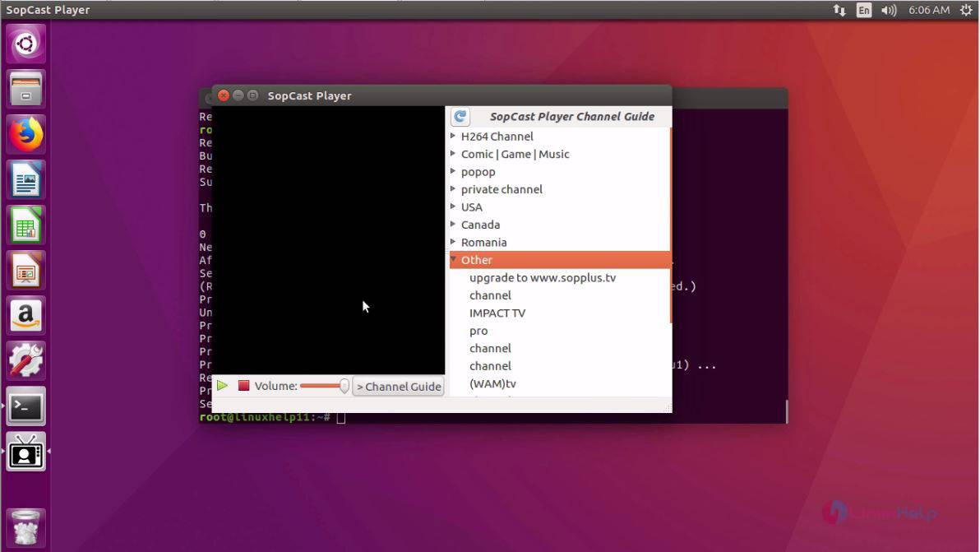Screen dimensions: 980x552
Task: Expand the Canada channel group
Action: click(x=453, y=224)
